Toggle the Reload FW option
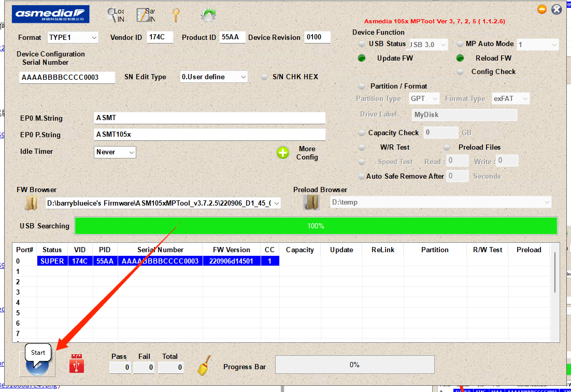The image size is (571, 392). click(460, 58)
